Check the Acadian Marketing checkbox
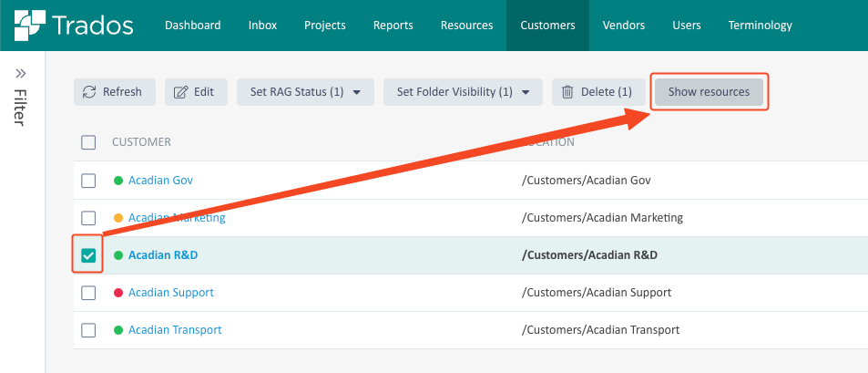 [88, 218]
